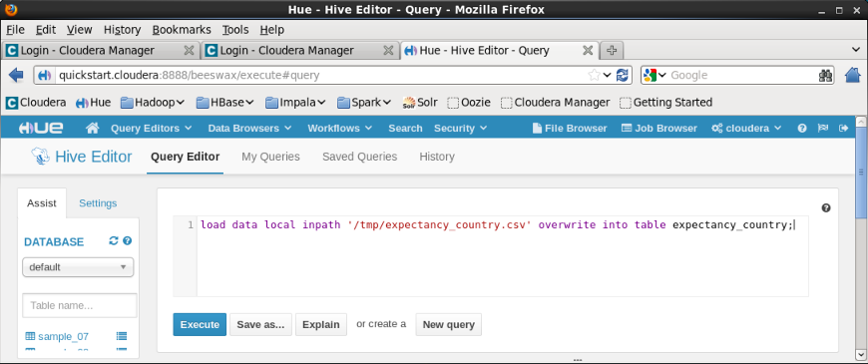
Task: Open the History menu in Firefox
Action: 123,30
